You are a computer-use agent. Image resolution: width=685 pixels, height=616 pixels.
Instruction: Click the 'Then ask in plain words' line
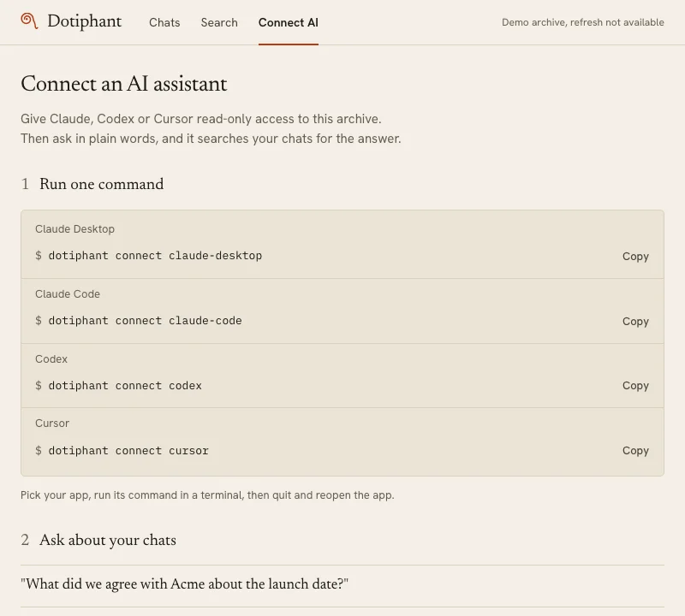211,139
